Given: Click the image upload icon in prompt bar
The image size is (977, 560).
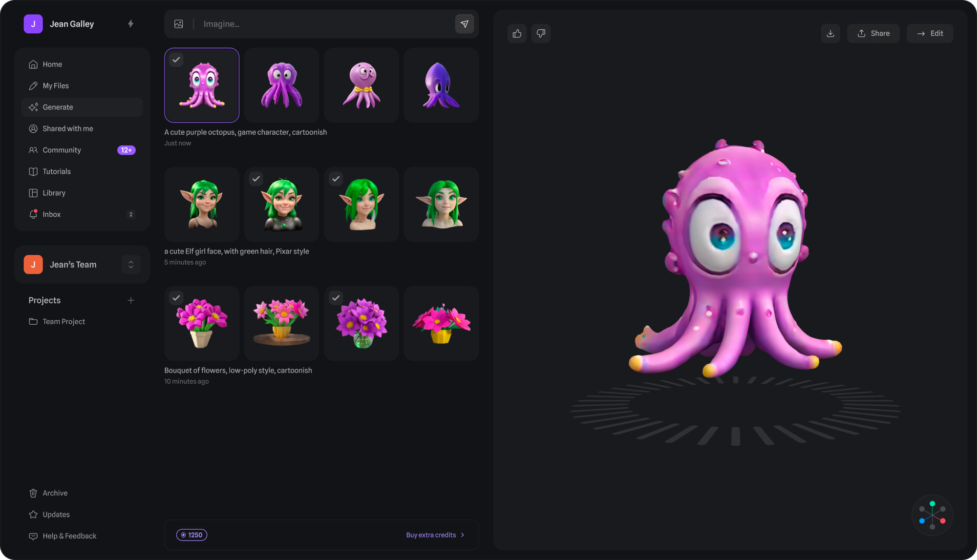Looking at the screenshot, I should tap(179, 24).
